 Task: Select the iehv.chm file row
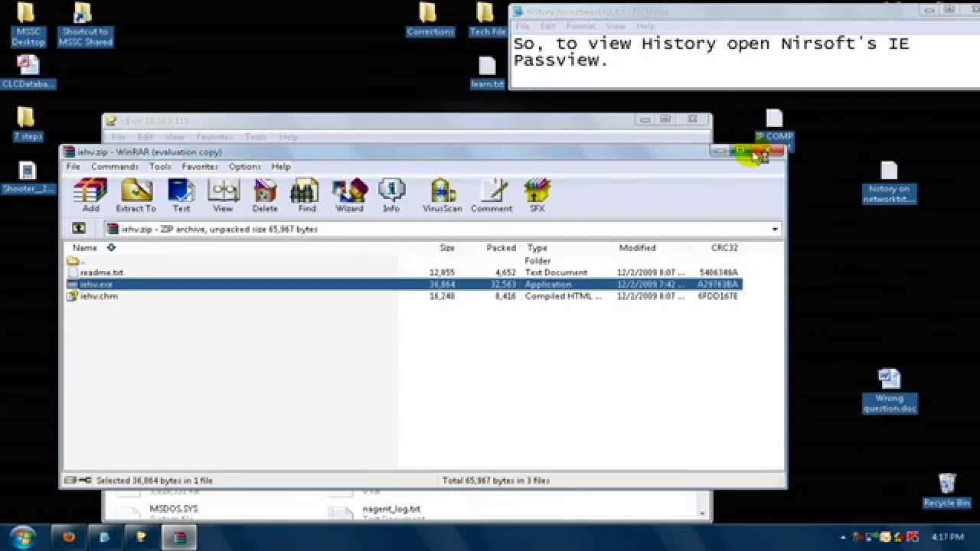(403, 296)
